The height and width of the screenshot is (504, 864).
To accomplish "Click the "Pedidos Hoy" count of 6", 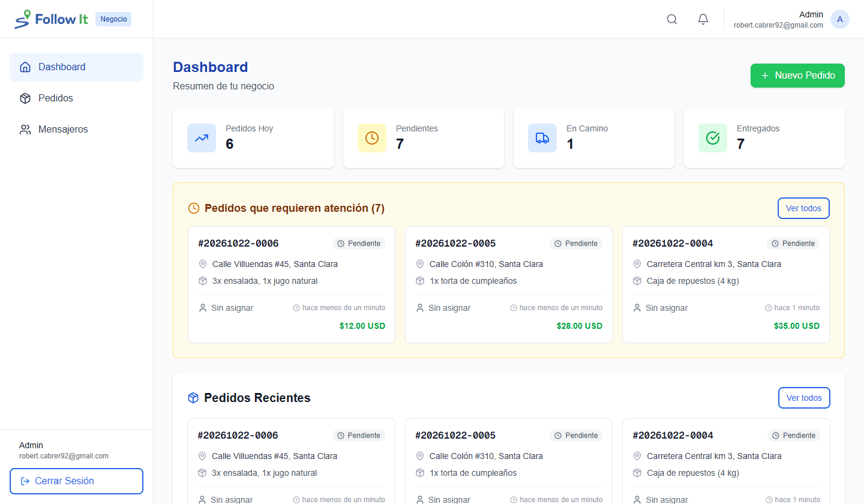I will click(230, 144).
